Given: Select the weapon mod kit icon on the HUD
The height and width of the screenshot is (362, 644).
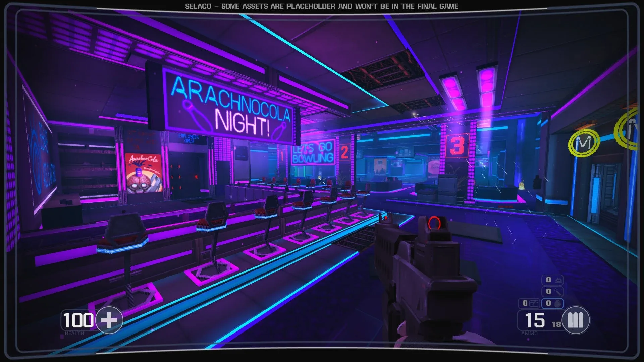Looking at the screenshot, I should pyautogui.click(x=534, y=303).
